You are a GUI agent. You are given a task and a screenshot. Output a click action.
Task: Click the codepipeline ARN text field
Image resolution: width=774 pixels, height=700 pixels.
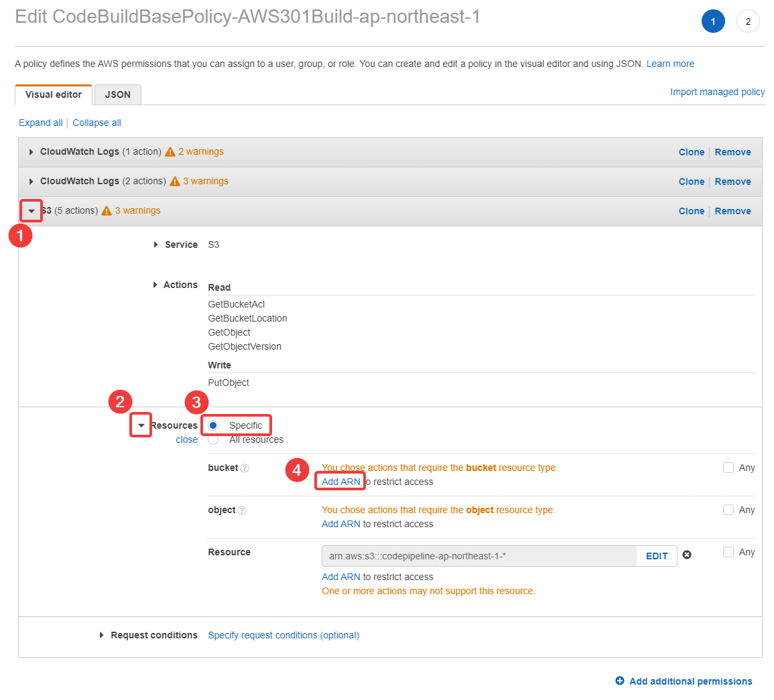[479, 556]
